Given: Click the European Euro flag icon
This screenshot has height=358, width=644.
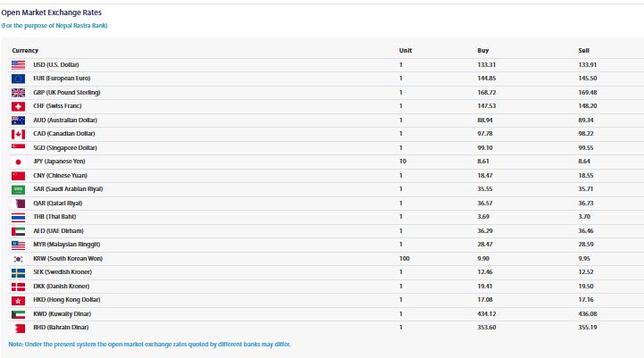Looking at the screenshot, I should point(18,79).
